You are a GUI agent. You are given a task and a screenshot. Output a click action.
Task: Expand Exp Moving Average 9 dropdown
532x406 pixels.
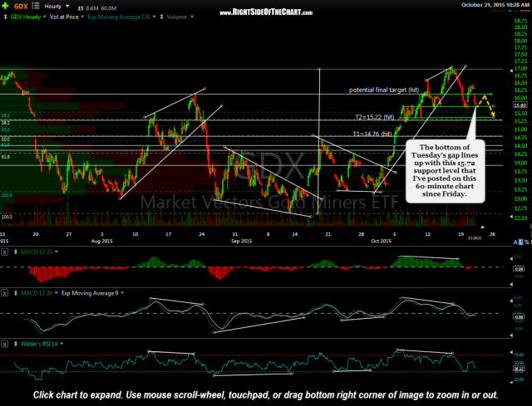pos(122,293)
